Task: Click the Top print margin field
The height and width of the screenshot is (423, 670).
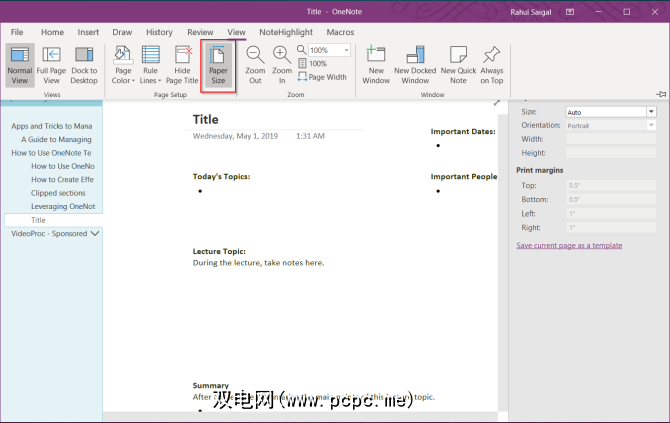Action: 610,185
